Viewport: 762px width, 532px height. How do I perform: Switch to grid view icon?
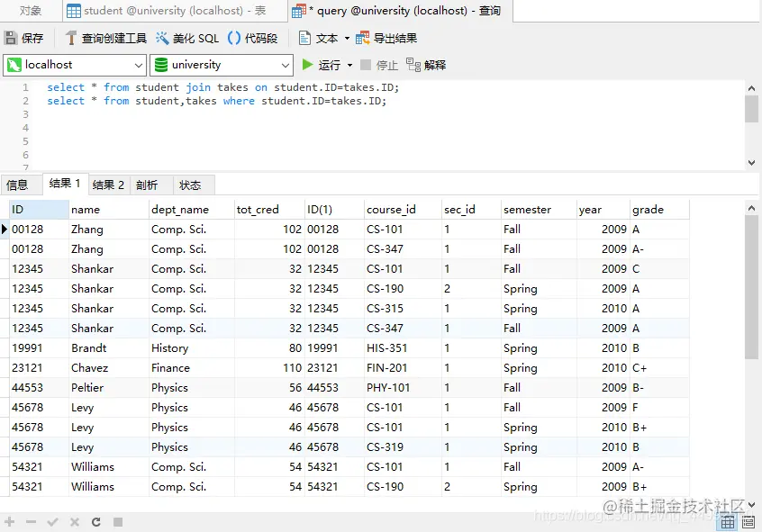click(x=728, y=522)
